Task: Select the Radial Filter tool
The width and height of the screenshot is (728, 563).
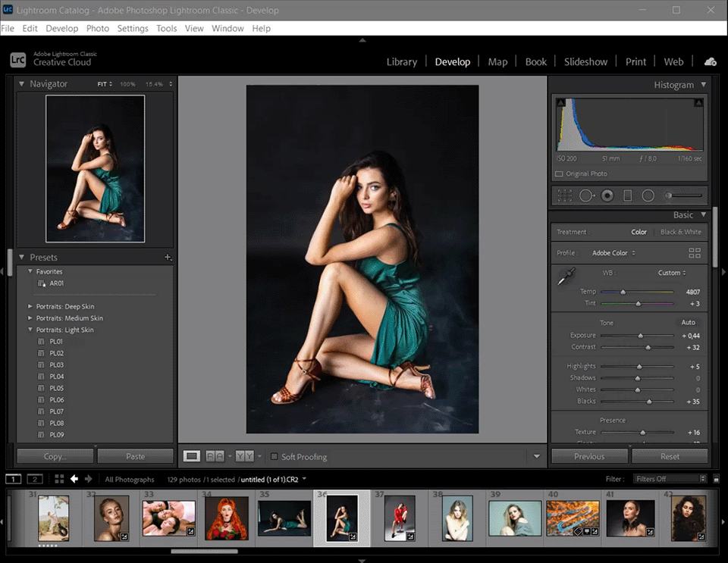Action: pos(648,195)
